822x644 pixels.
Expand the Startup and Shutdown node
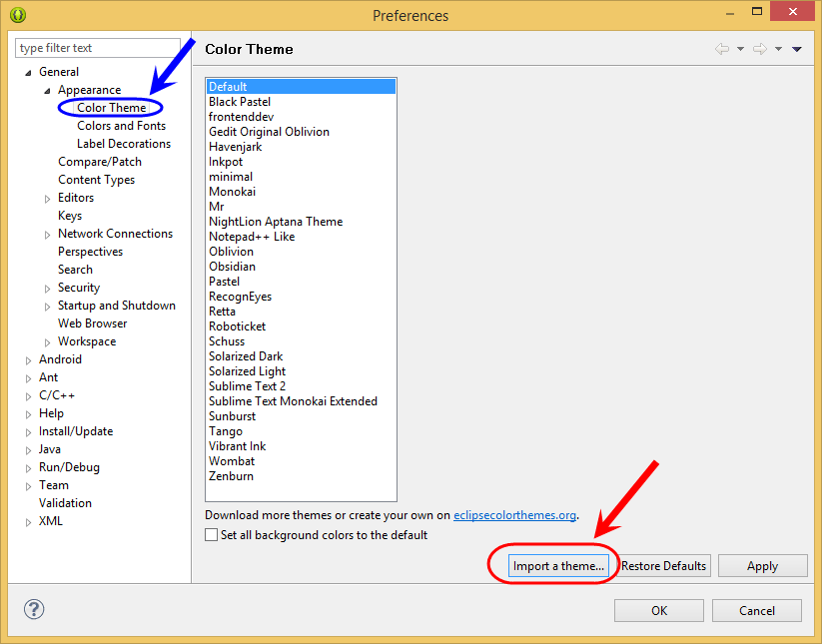tap(47, 307)
